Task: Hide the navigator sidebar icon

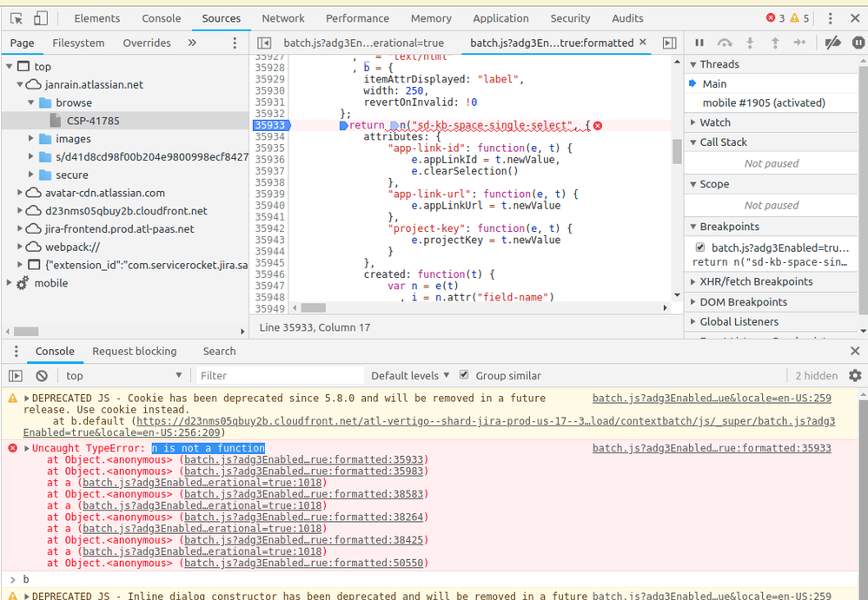Action: click(x=265, y=43)
